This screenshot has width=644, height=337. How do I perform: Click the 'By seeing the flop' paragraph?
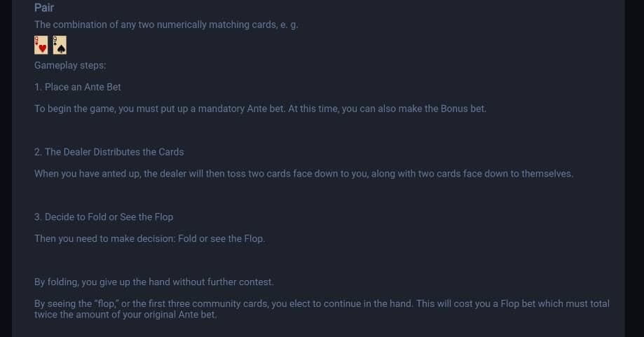click(322, 309)
